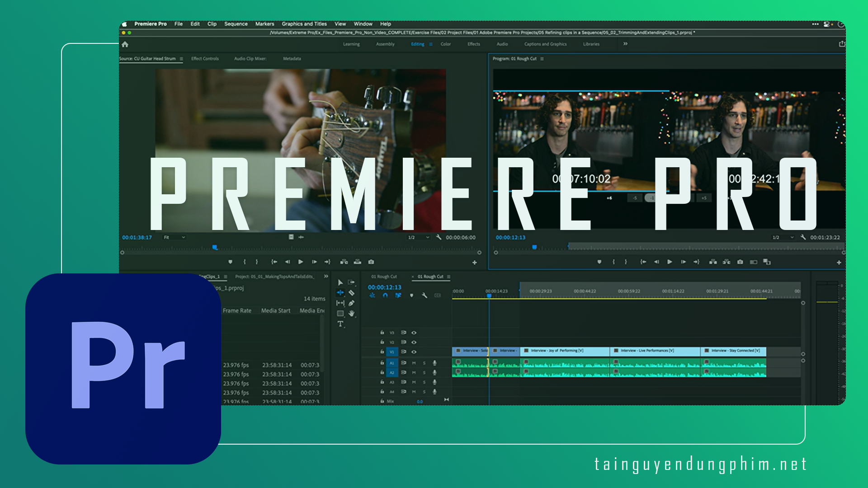Export frame from the Source monitor
868x488 pixels.
tap(371, 262)
